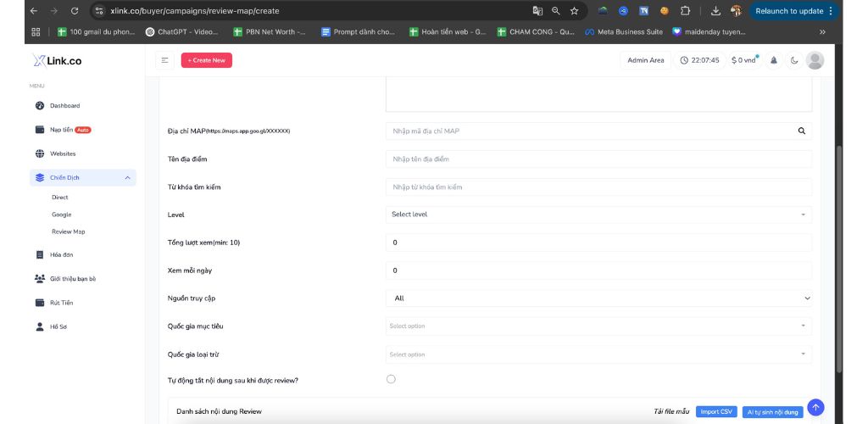Switch to dark mode moon icon
Screen dimensions: 868x424
794,60
